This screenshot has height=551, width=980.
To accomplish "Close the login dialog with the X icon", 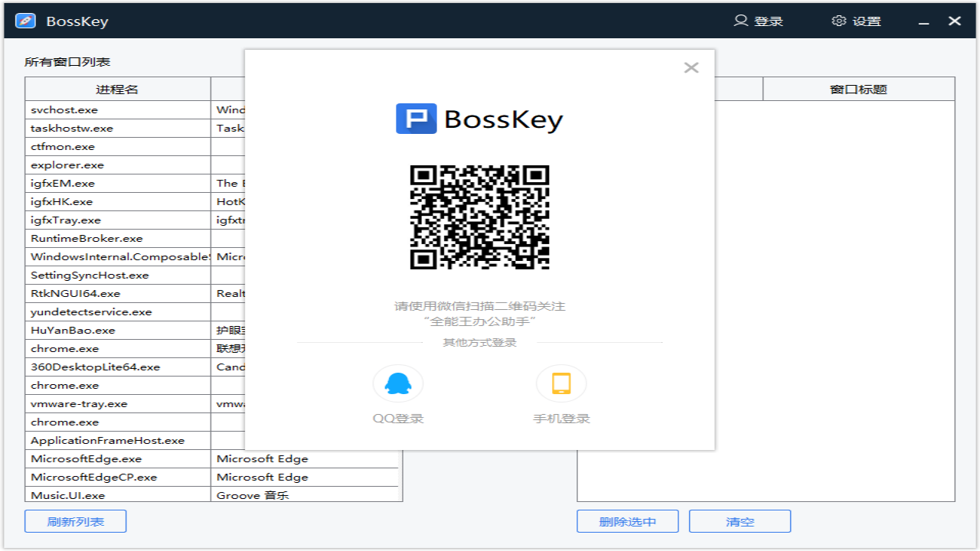I will pos(691,67).
